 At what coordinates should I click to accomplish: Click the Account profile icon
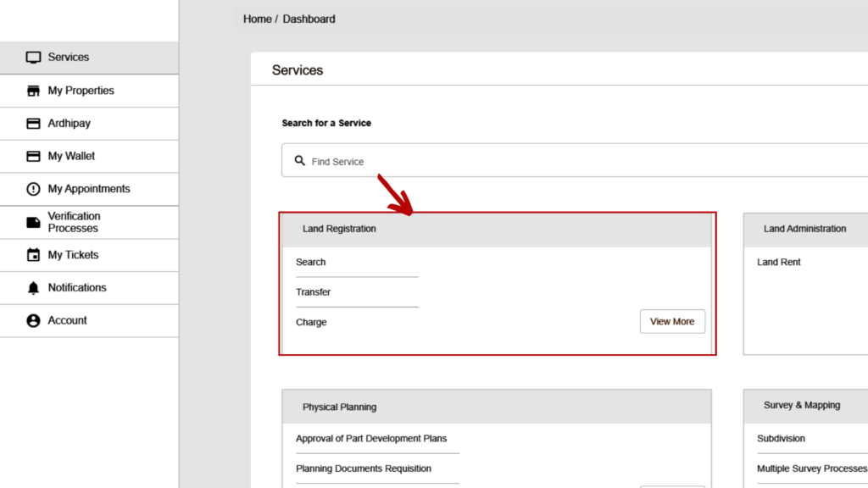click(x=33, y=320)
